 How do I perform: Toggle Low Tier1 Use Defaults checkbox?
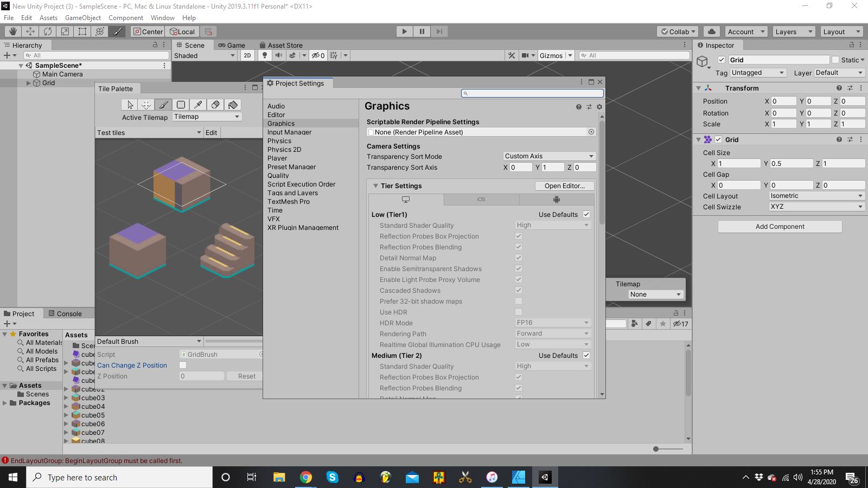point(586,214)
